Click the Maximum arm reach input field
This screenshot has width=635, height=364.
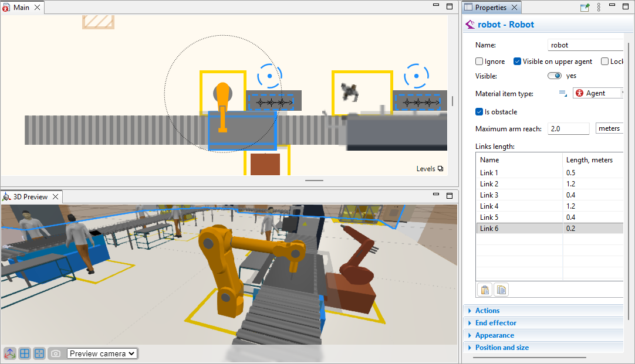(x=568, y=128)
